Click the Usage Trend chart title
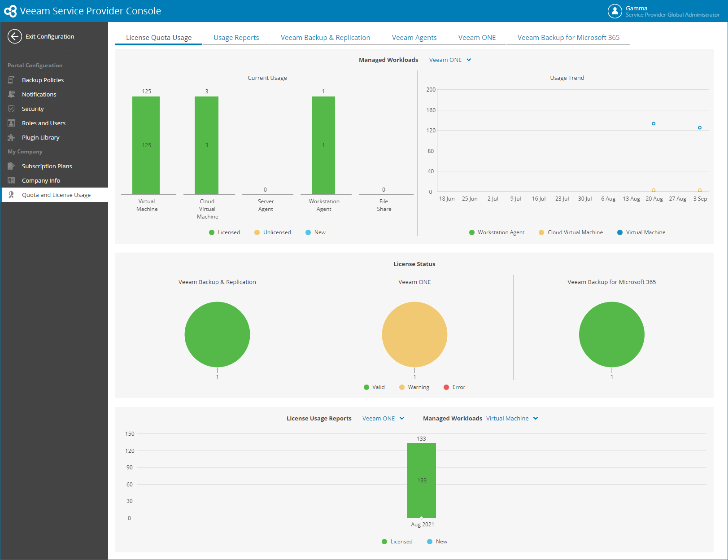Viewport: 728px width, 560px height. [x=567, y=78]
